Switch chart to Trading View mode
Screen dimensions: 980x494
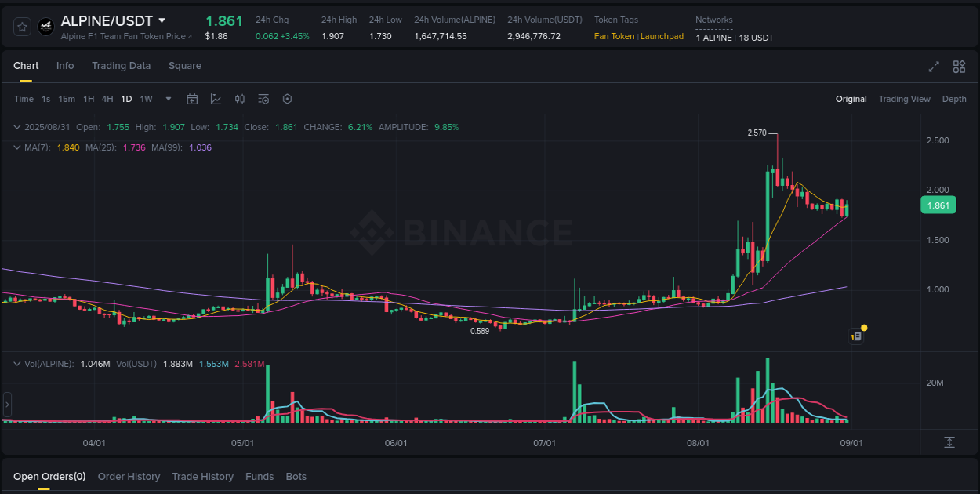pyautogui.click(x=905, y=99)
